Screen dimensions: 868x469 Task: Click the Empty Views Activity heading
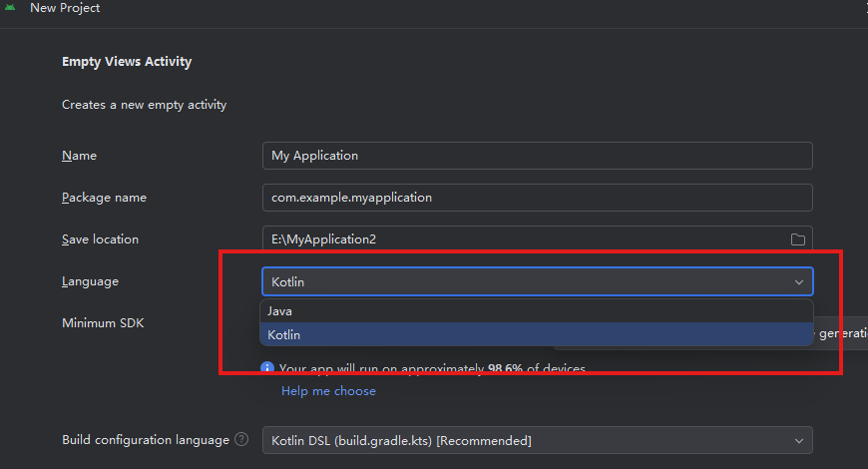coord(127,62)
